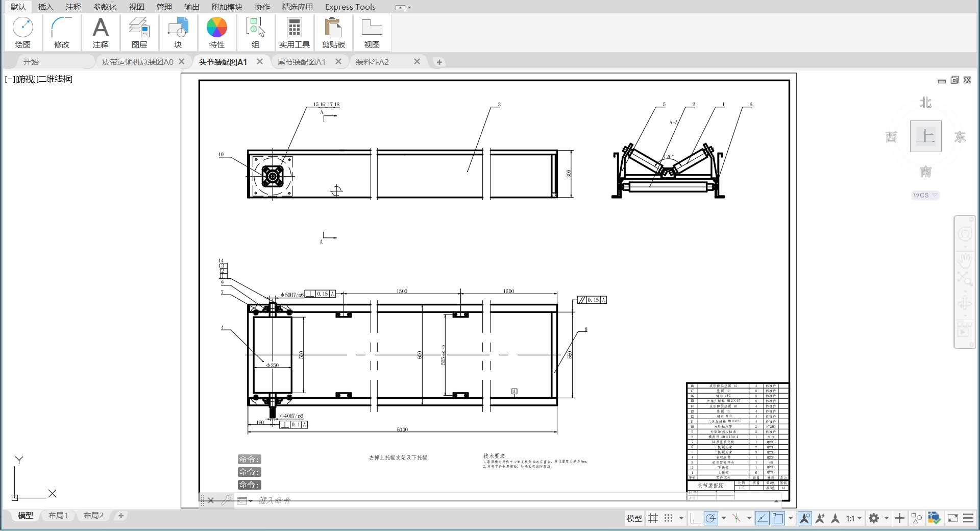Open the 块 (Block) panel
Viewport: 980px width, 531px height.
[x=178, y=33]
